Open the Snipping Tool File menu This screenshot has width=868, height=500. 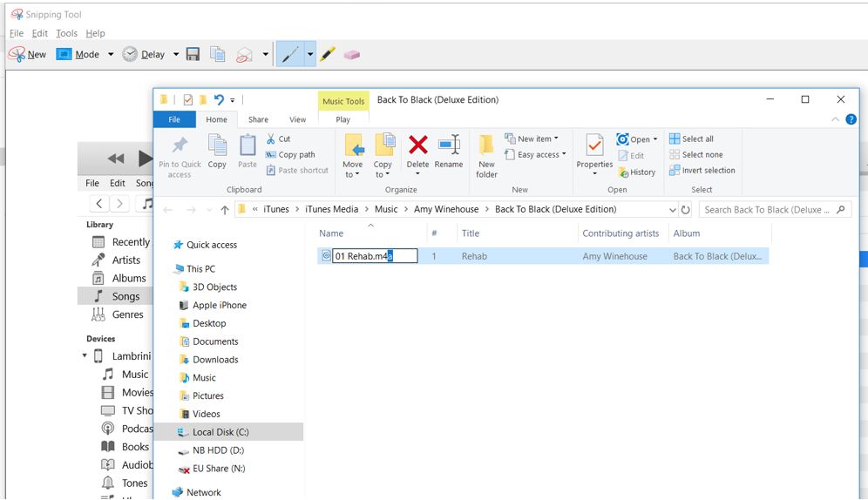[17, 33]
